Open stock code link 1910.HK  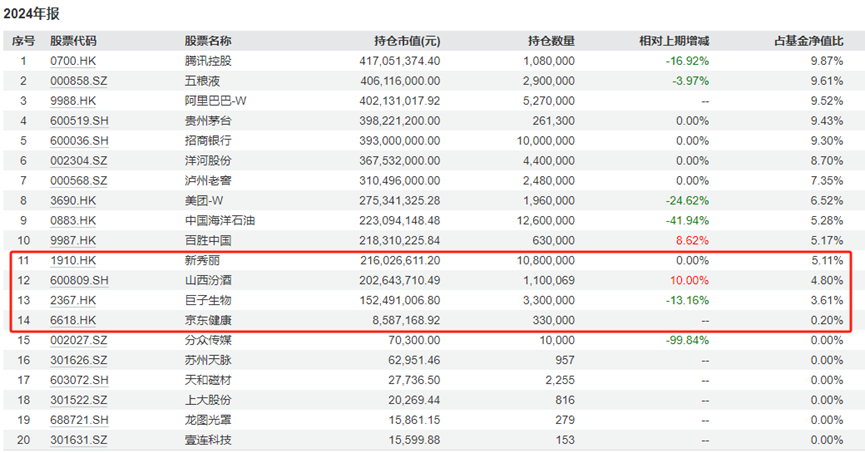coord(73,260)
